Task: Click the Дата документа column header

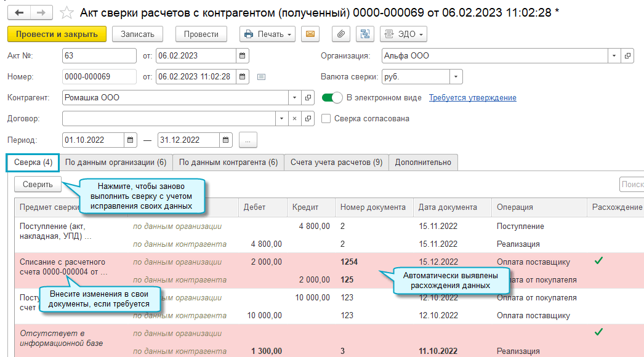Action: point(453,207)
